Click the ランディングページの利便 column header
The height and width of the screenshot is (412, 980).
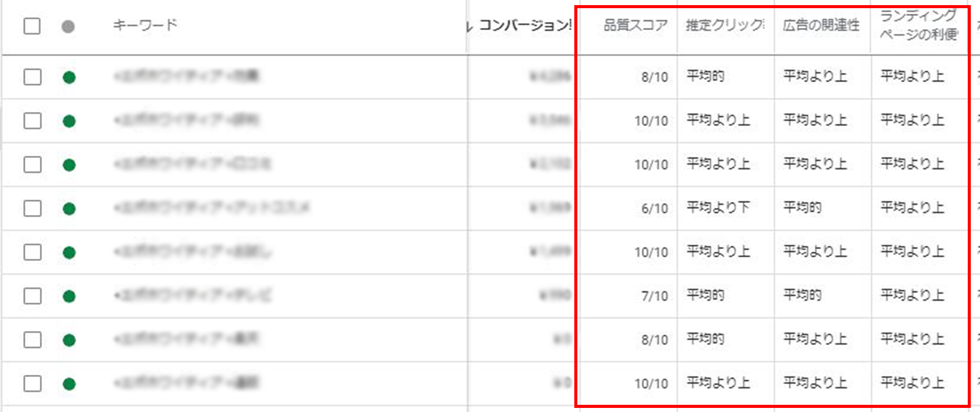coord(918,25)
